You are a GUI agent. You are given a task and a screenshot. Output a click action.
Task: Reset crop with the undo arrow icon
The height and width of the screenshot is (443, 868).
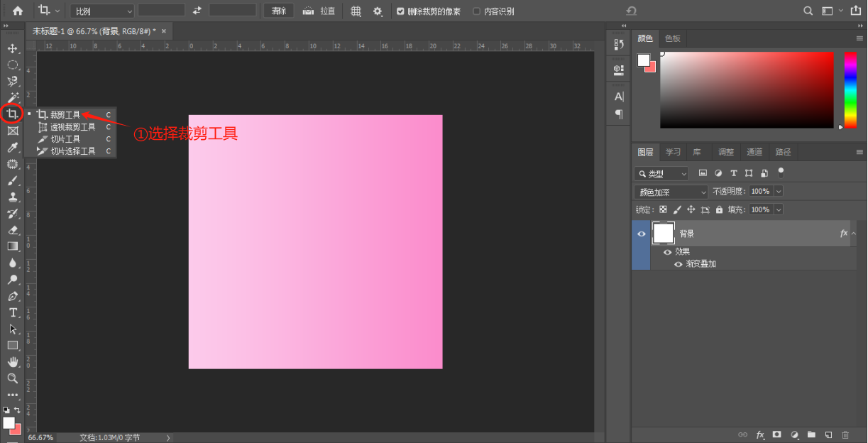point(631,11)
